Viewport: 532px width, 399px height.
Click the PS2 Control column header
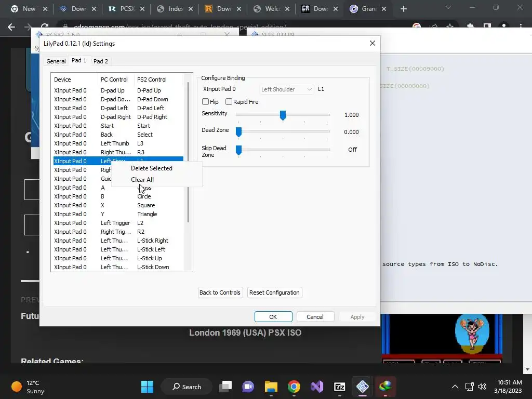click(159, 79)
